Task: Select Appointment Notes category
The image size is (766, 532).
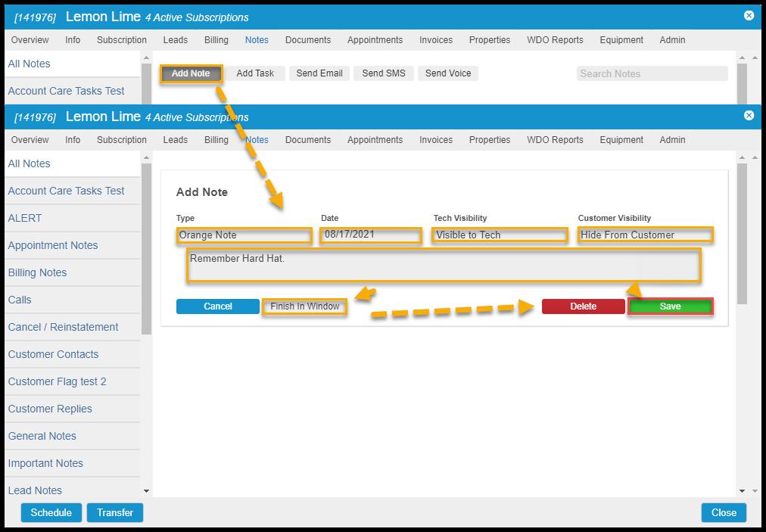Action: tap(53, 245)
